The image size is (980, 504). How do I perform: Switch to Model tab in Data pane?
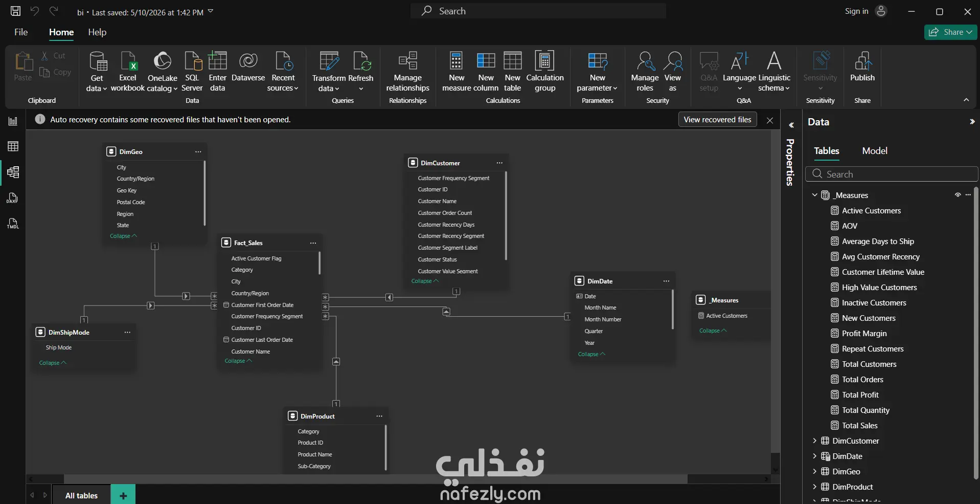click(875, 151)
